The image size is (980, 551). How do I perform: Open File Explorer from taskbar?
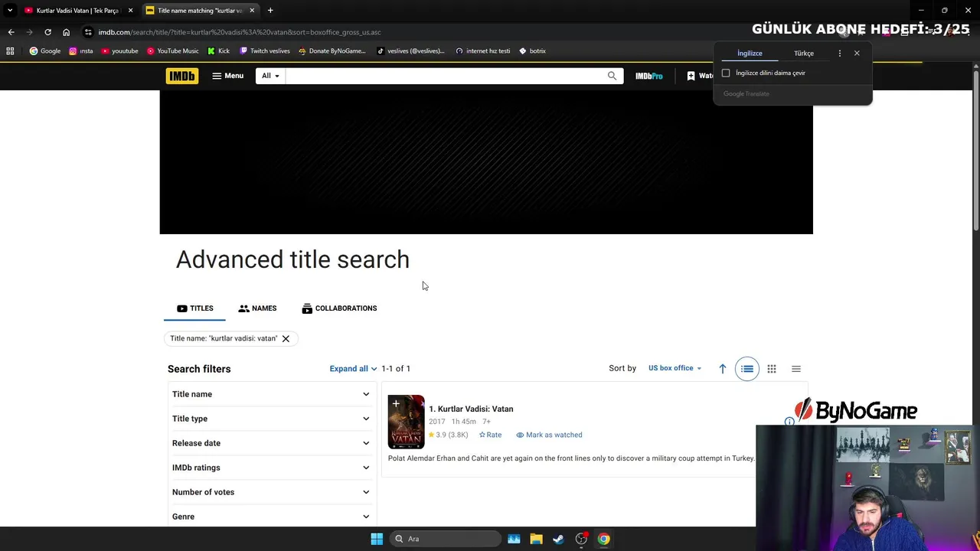coord(536,539)
